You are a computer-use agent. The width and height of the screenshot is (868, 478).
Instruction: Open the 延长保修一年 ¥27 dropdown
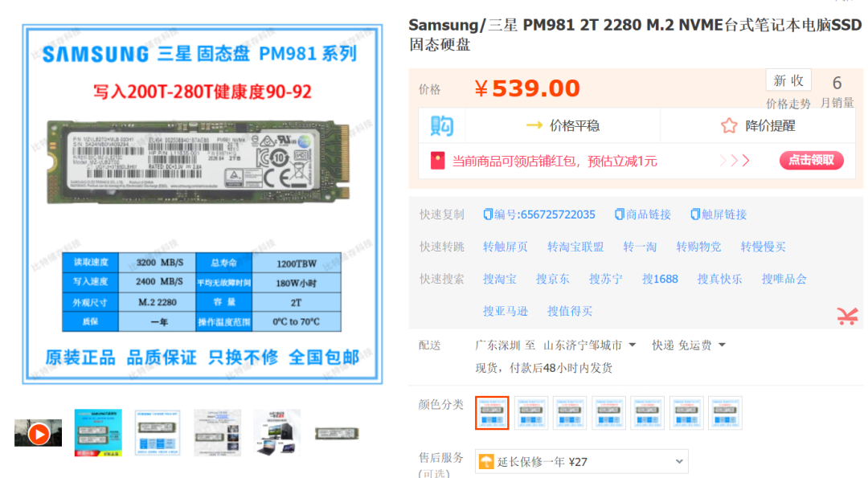[x=582, y=461]
